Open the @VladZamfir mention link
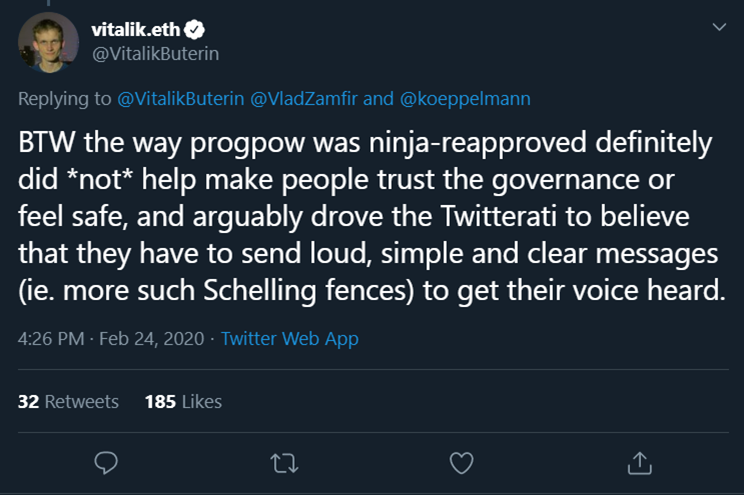 (304, 99)
